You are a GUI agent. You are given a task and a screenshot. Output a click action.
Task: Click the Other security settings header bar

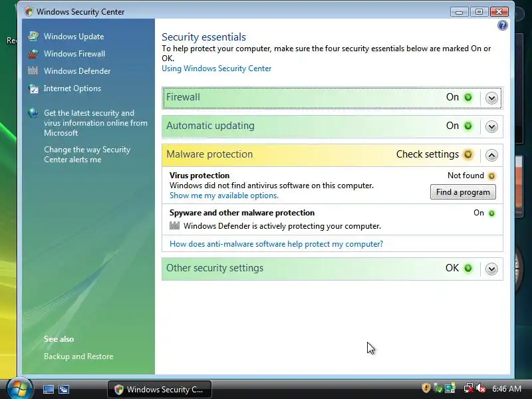click(332, 269)
